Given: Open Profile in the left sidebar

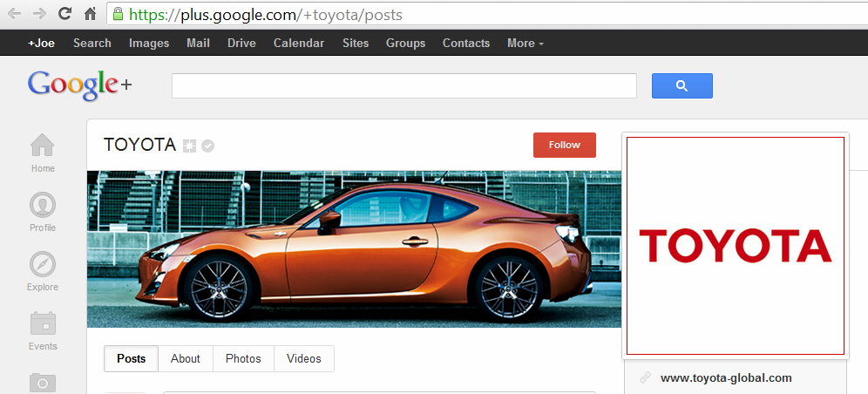Looking at the screenshot, I should point(43,212).
